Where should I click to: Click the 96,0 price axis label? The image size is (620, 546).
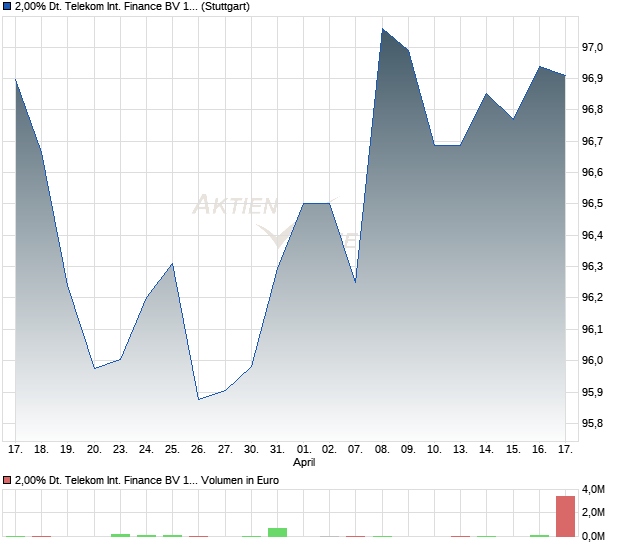click(592, 360)
